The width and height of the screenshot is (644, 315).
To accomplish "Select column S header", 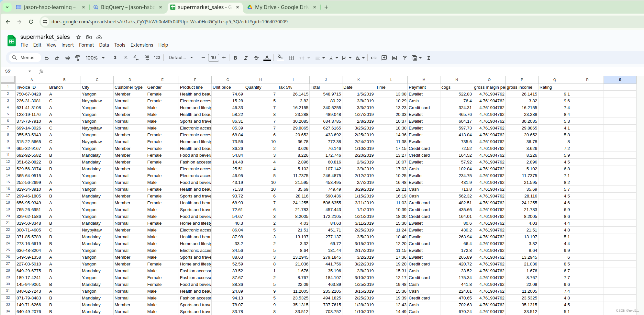I will 620,80.
